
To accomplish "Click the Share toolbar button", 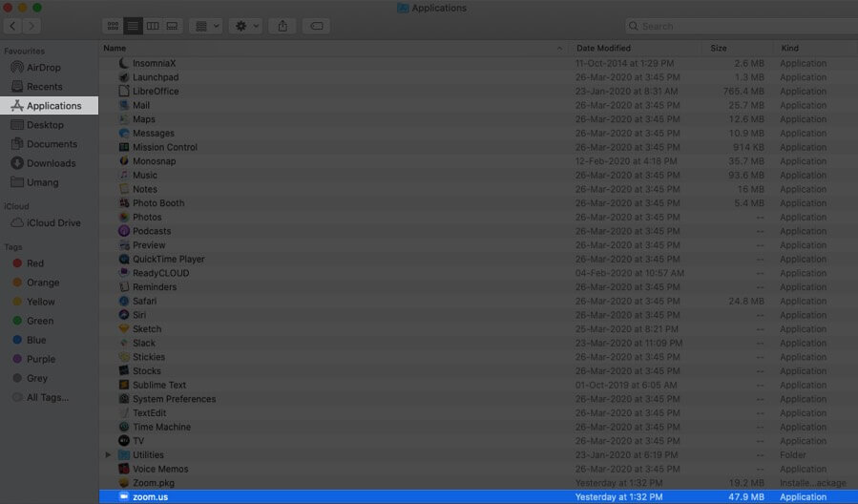I will click(x=283, y=26).
